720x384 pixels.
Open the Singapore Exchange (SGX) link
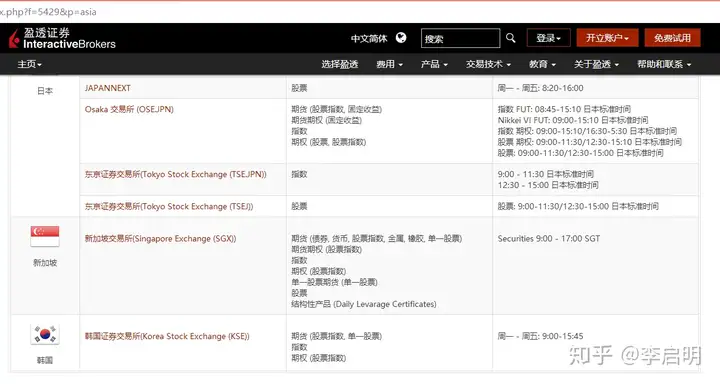pos(160,239)
